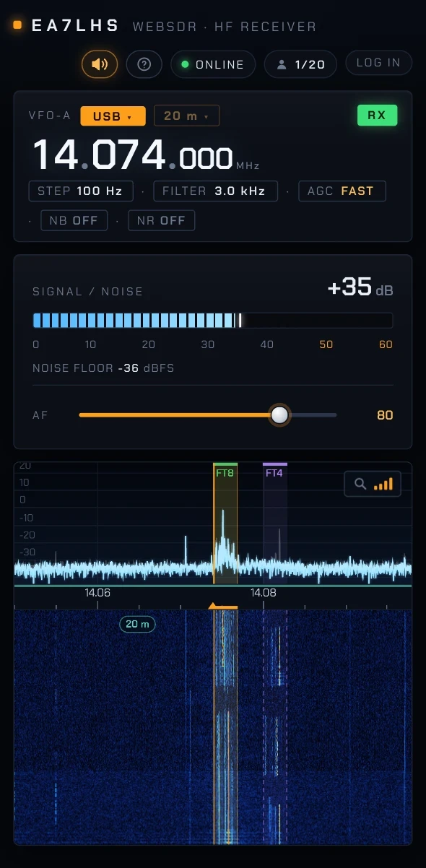Open the USB mode dropdown

[113, 116]
